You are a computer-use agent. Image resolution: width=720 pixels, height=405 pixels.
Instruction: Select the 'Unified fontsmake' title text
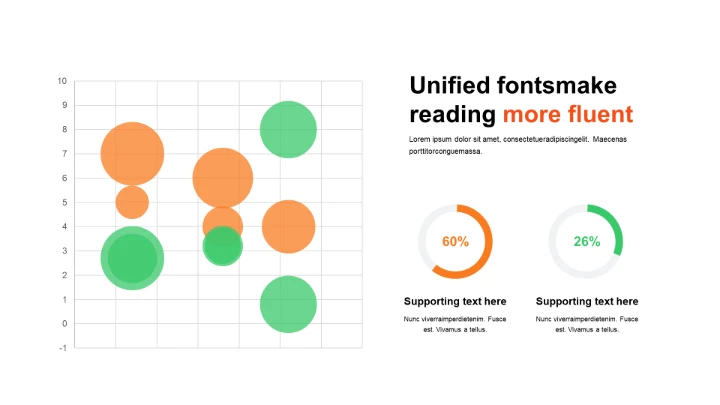(513, 86)
